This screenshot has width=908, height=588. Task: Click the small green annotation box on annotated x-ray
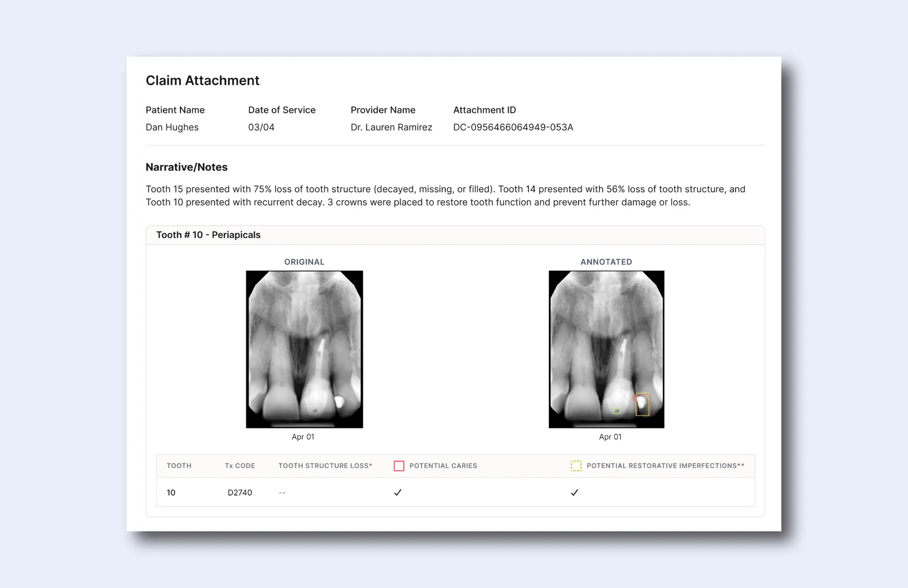[617, 411]
